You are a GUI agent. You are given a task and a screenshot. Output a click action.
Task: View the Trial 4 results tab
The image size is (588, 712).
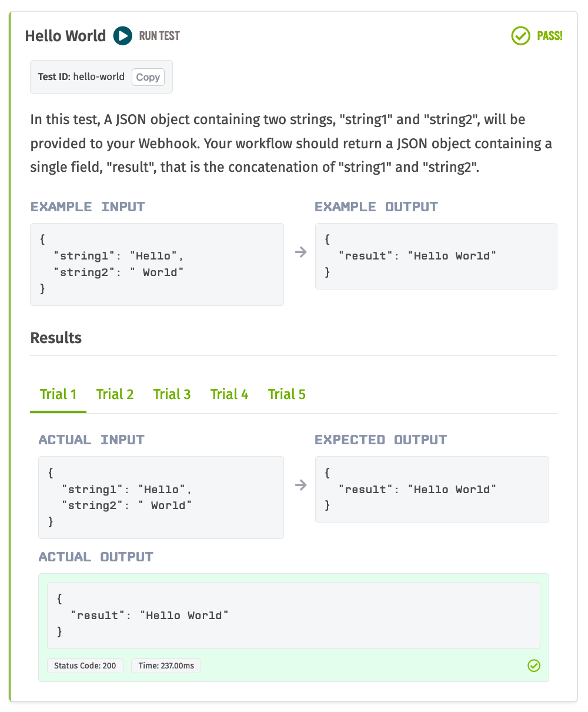click(x=229, y=394)
